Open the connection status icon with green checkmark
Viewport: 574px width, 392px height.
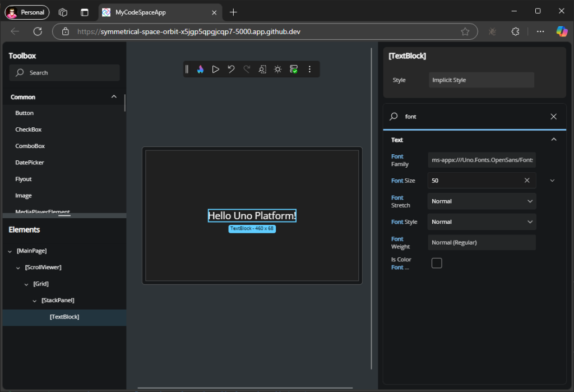[x=293, y=69]
